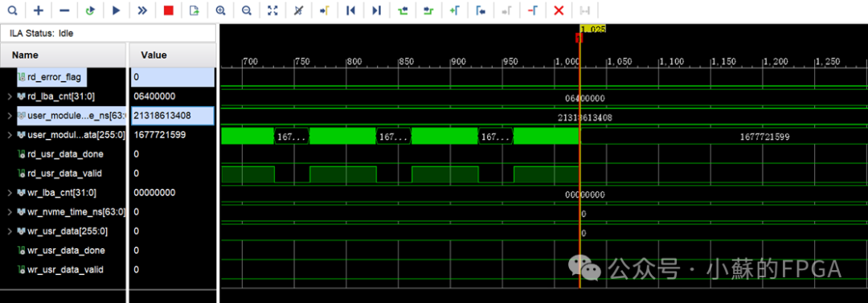Open the waveform search tool

coord(13,10)
